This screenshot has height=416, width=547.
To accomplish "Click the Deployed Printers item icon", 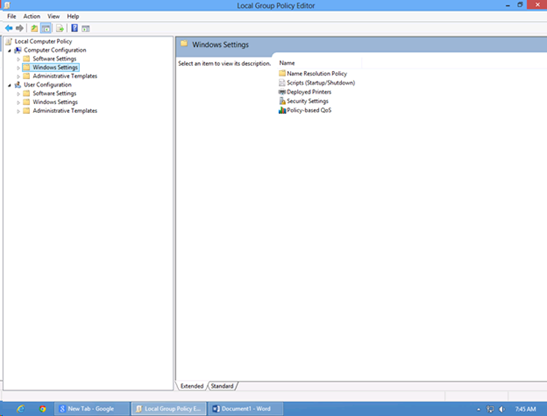I will tap(282, 92).
